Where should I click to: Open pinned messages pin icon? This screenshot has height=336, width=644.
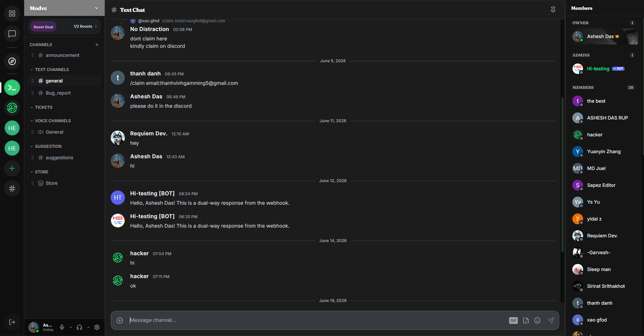pyautogui.click(x=553, y=10)
